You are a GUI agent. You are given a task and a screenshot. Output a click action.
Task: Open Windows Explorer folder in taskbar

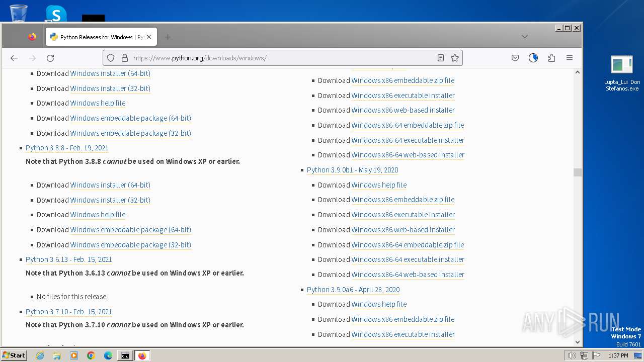(57, 355)
